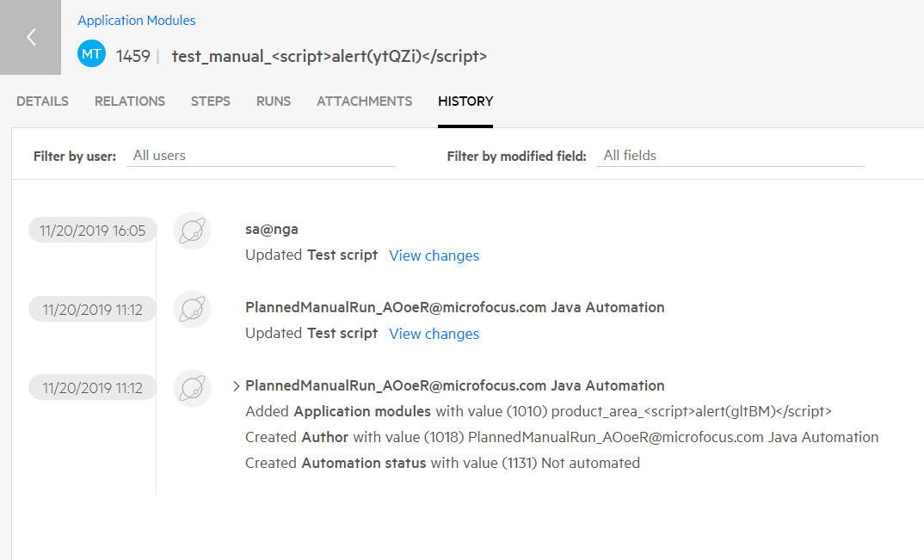Viewport: 924px width, 560px height.
Task: Click the MT manual test badge icon
Action: [91, 54]
